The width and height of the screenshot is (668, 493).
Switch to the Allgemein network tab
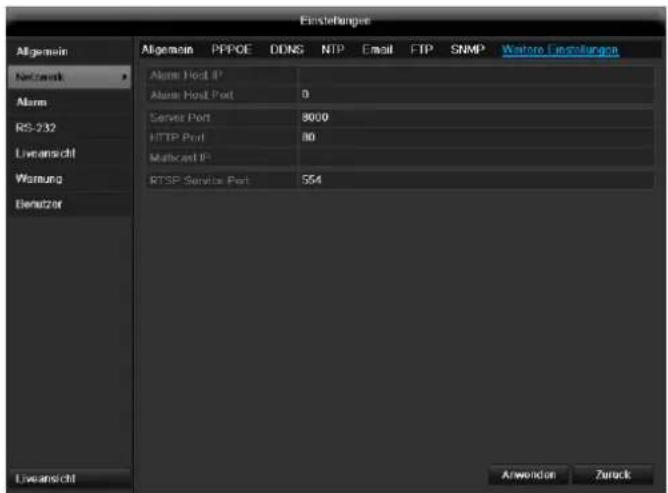(167, 50)
